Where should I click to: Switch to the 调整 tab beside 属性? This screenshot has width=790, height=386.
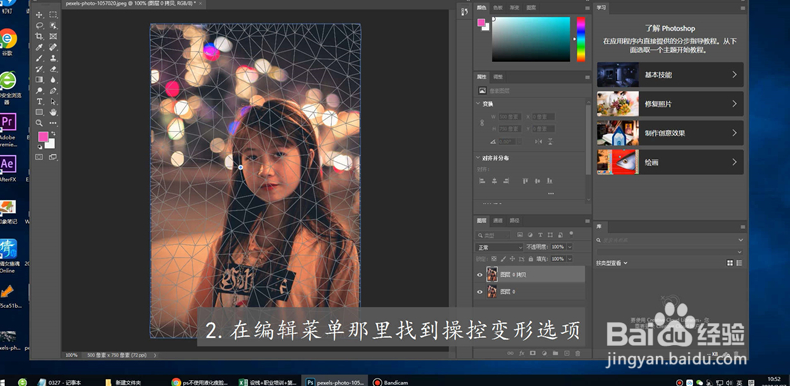[498, 77]
